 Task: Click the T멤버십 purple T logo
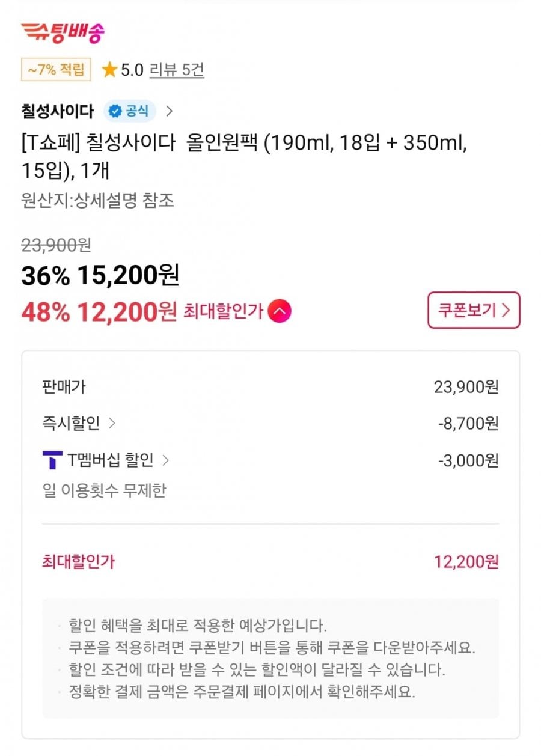point(52,461)
